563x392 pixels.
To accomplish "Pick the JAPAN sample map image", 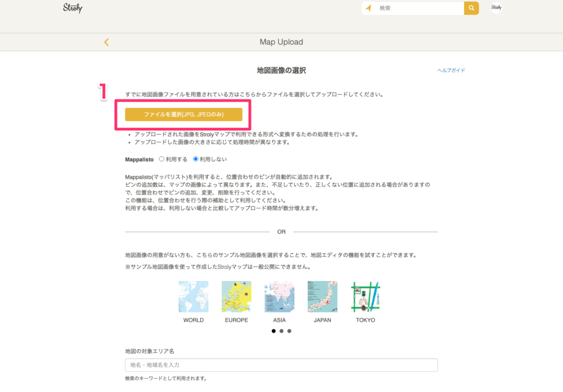I will [x=322, y=297].
